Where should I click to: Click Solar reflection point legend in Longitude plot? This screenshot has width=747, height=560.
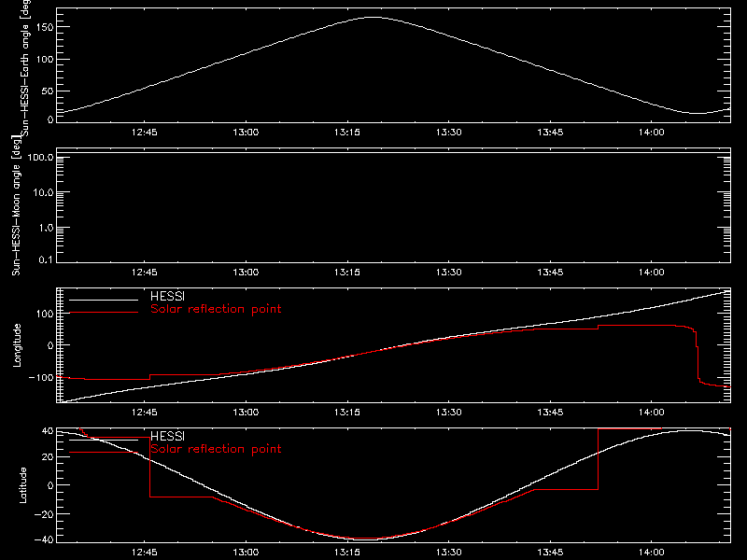216,309
